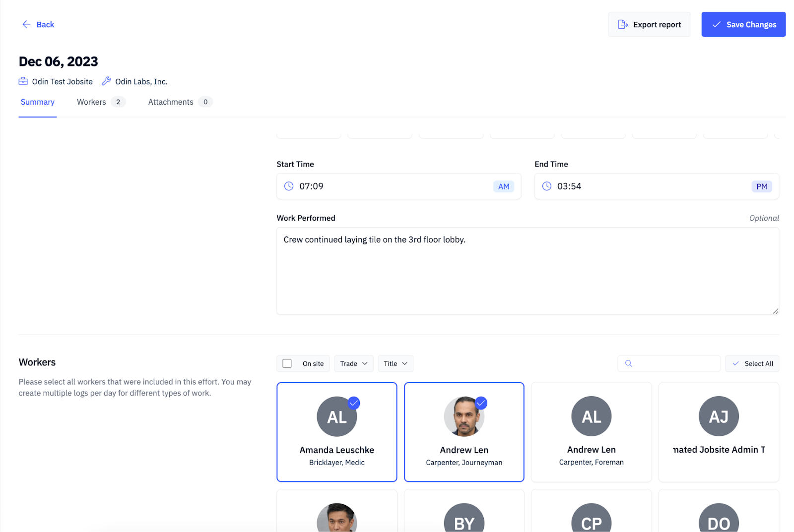Click the Start Time clock icon
The height and width of the screenshot is (532, 794).
(289, 186)
